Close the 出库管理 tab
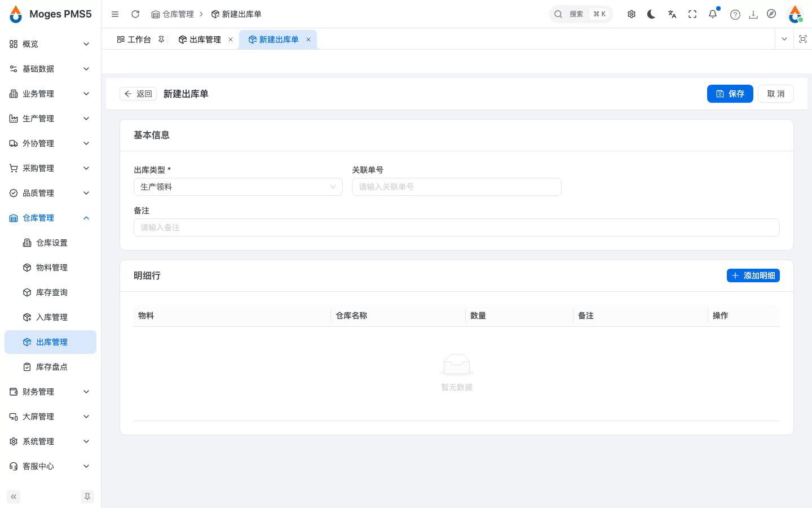The width and height of the screenshot is (812, 508). (x=231, y=40)
